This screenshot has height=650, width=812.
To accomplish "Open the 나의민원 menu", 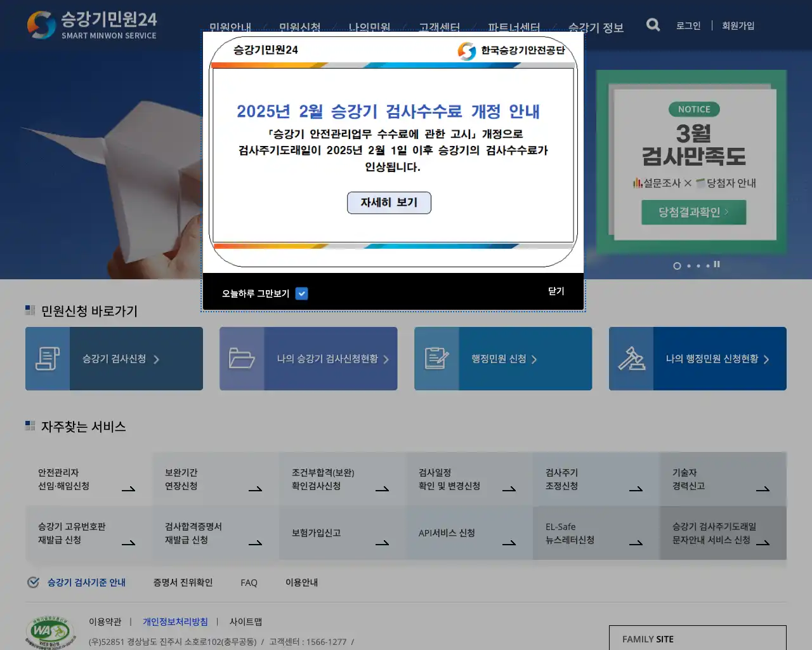I will pos(369,27).
